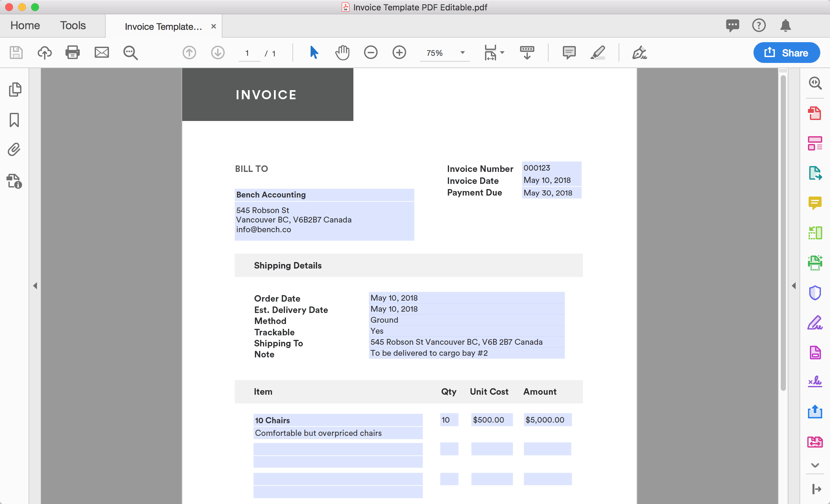This screenshot has width=830, height=504.
Task: Click the blue Share button
Action: pos(786,53)
